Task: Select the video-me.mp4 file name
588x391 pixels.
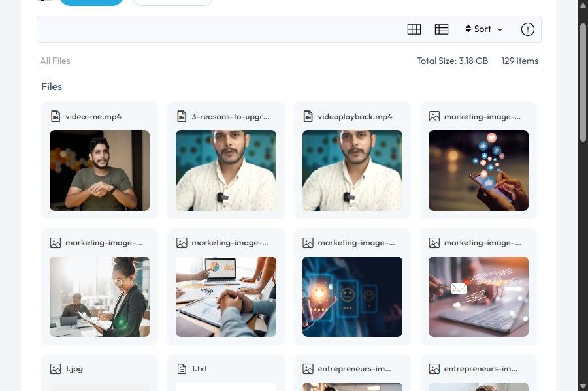Action: (93, 117)
